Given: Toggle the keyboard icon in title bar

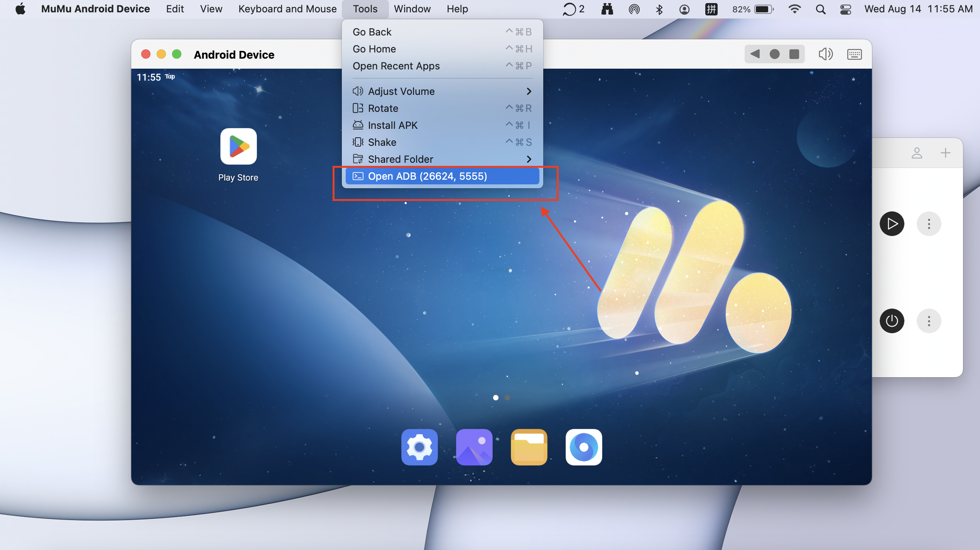Looking at the screenshot, I should pyautogui.click(x=854, y=54).
